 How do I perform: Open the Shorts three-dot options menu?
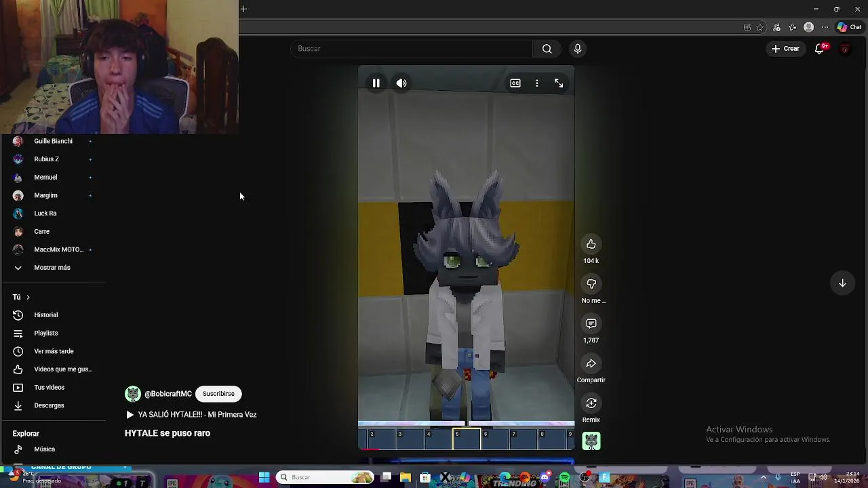(x=537, y=83)
